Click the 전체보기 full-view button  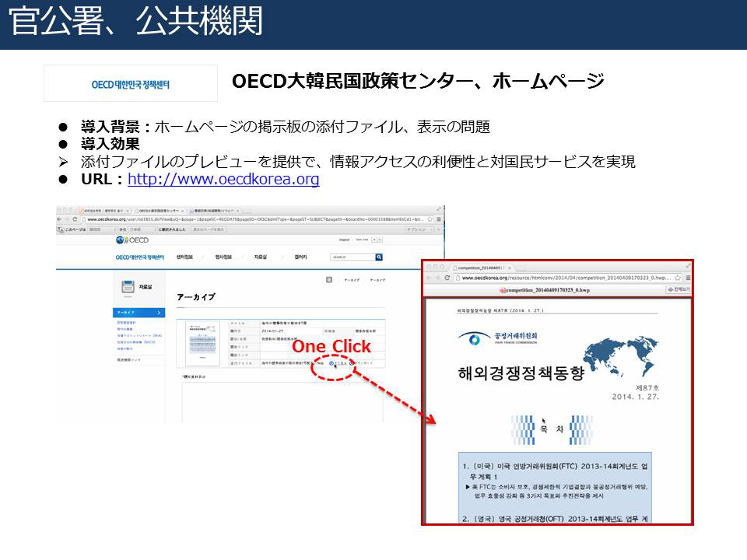coord(679,289)
